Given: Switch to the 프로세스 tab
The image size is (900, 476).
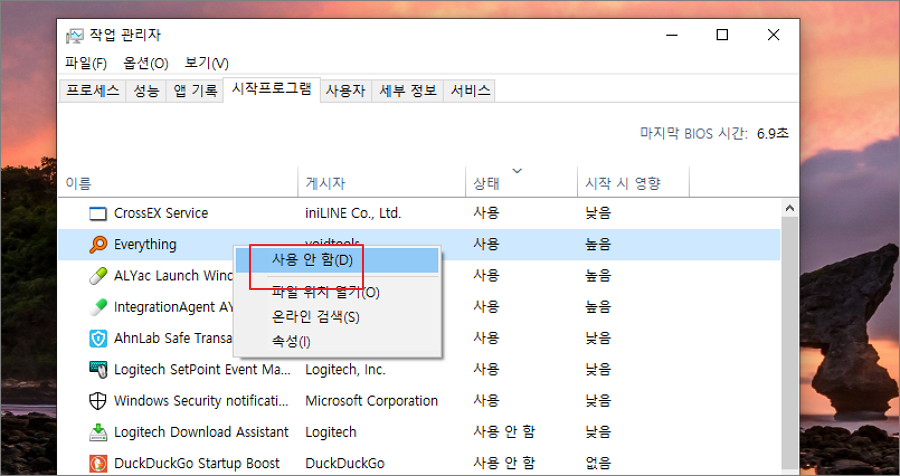Looking at the screenshot, I should [92, 91].
